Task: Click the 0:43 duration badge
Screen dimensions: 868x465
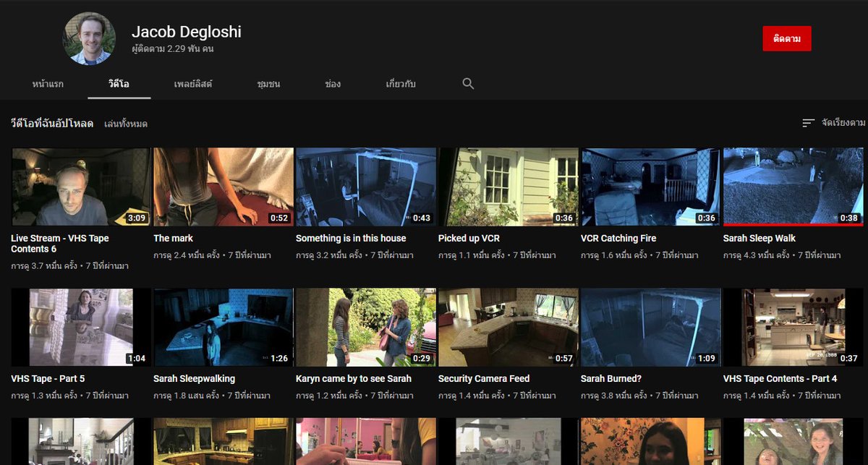Action: [x=422, y=218]
